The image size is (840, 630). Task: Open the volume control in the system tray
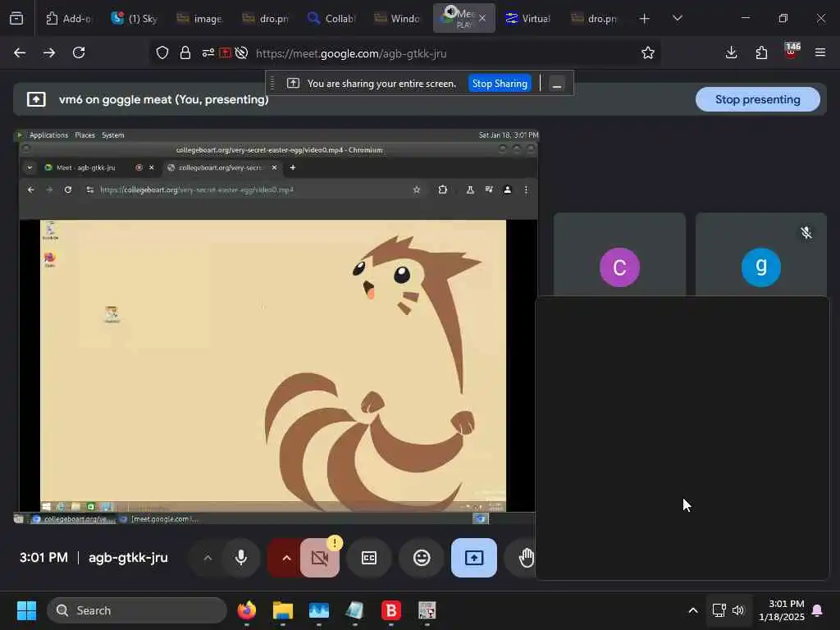(738, 610)
